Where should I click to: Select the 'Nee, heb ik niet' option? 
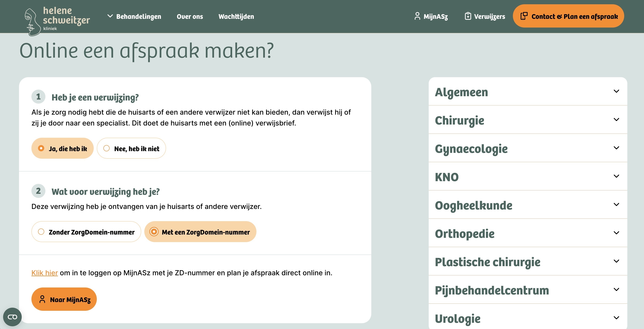131,148
